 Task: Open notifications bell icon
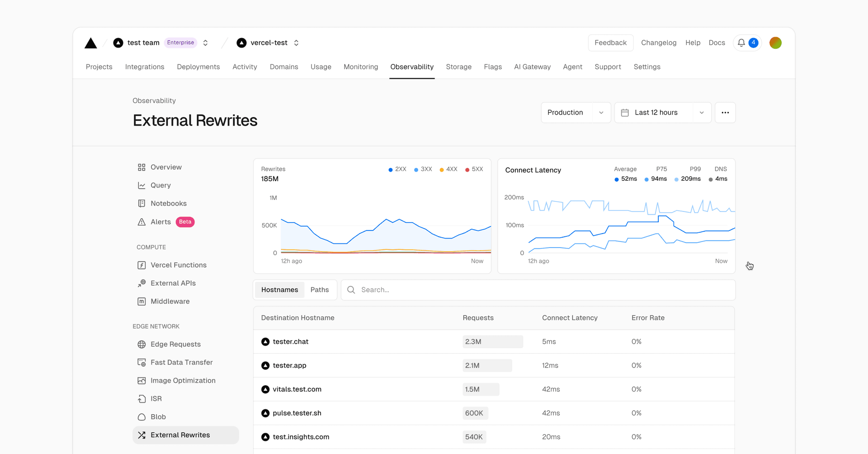click(741, 42)
